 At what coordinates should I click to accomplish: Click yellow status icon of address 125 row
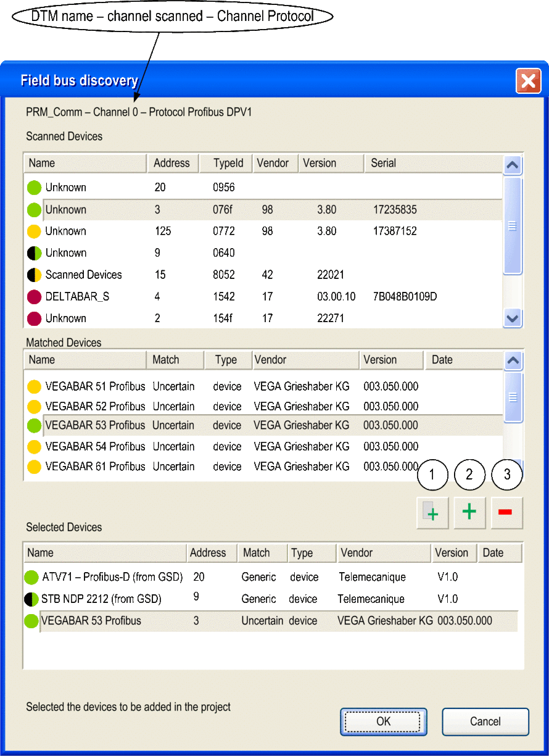click(34, 231)
